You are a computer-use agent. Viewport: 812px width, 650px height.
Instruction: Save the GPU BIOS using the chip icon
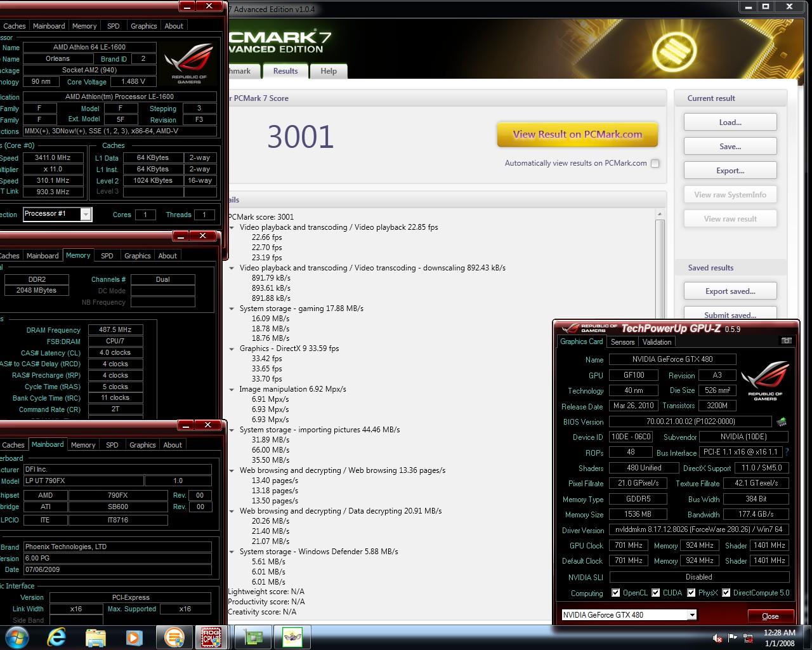[782, 421]
